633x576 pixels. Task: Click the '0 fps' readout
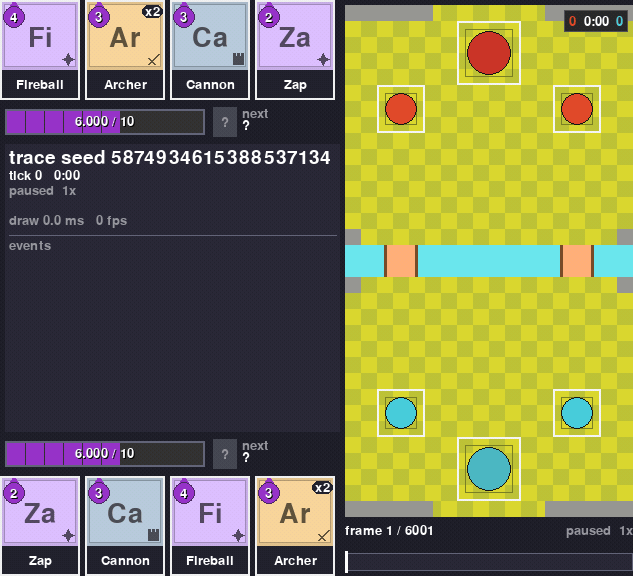point(111,220)
